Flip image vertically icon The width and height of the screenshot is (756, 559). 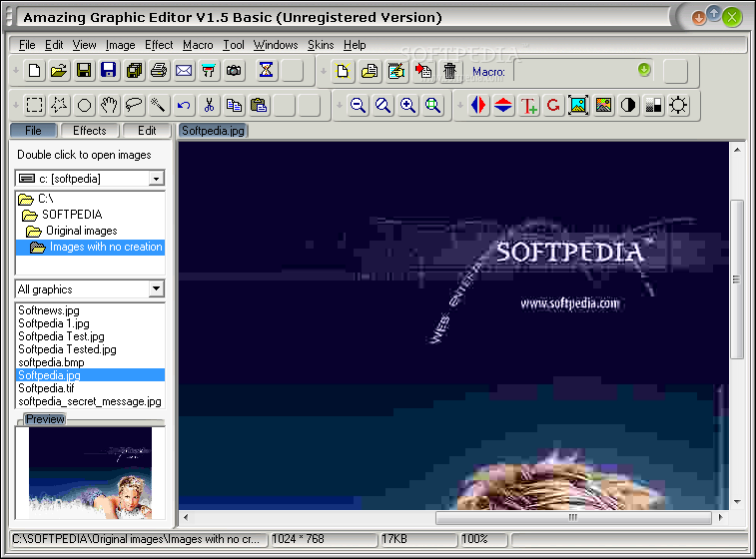(503, 105)
